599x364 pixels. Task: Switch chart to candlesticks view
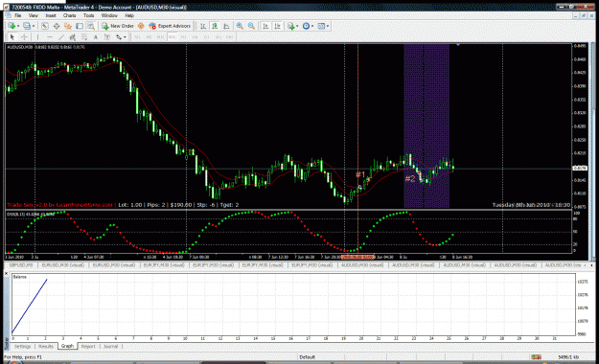215,26
